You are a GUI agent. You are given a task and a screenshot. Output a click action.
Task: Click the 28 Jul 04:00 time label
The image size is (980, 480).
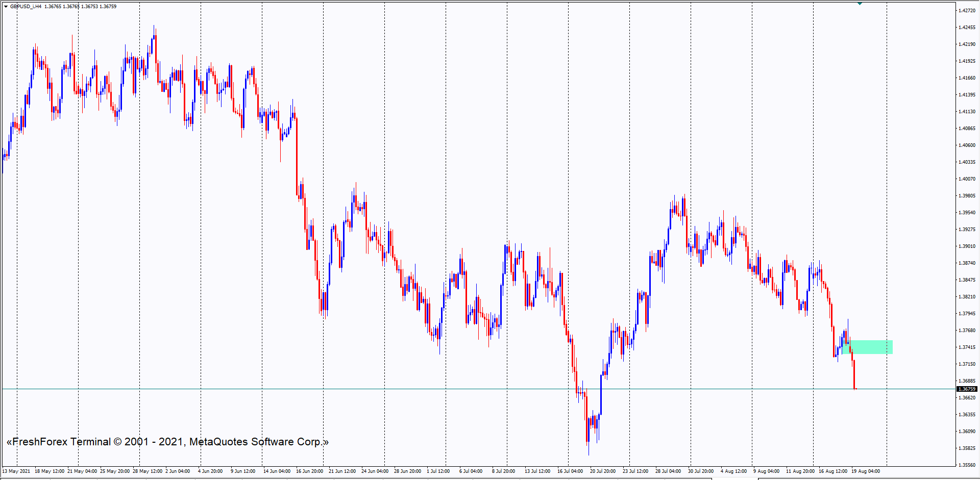[x=668, y=471]
